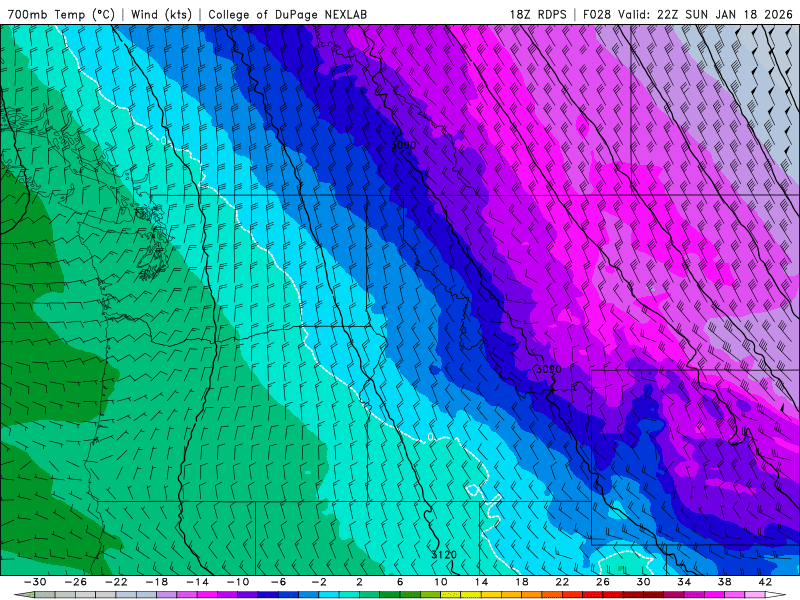Click the positive "22" color scale value
This screenshot has width=800, height=600.
pos(562,582)
